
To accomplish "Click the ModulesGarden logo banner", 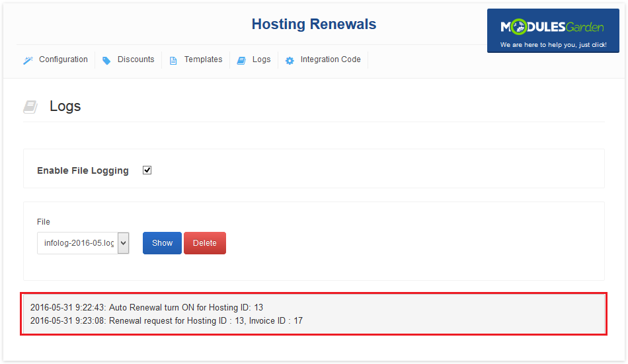I will coord(553,30).
